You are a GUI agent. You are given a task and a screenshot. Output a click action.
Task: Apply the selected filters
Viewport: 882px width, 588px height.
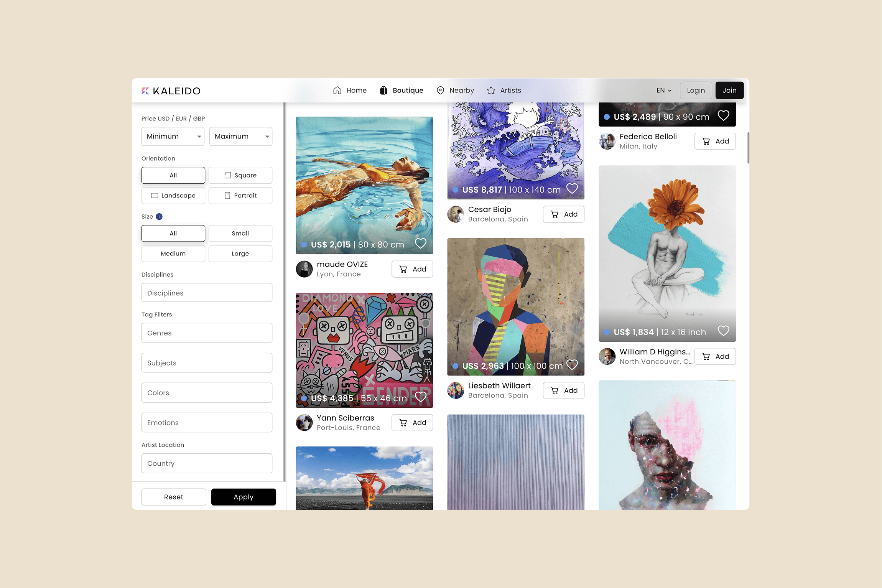coord(244,497)
